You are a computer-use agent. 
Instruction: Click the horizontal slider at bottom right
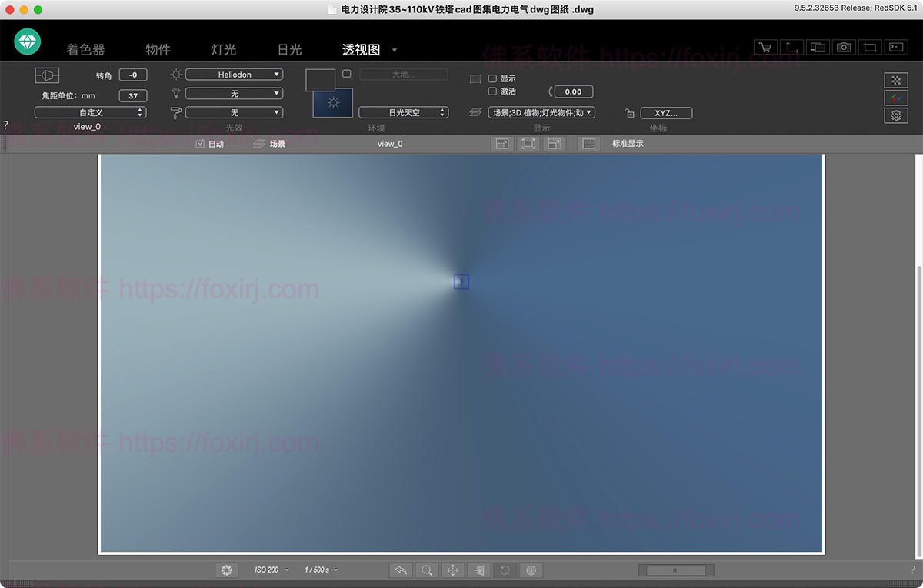(x=676, y=570)
